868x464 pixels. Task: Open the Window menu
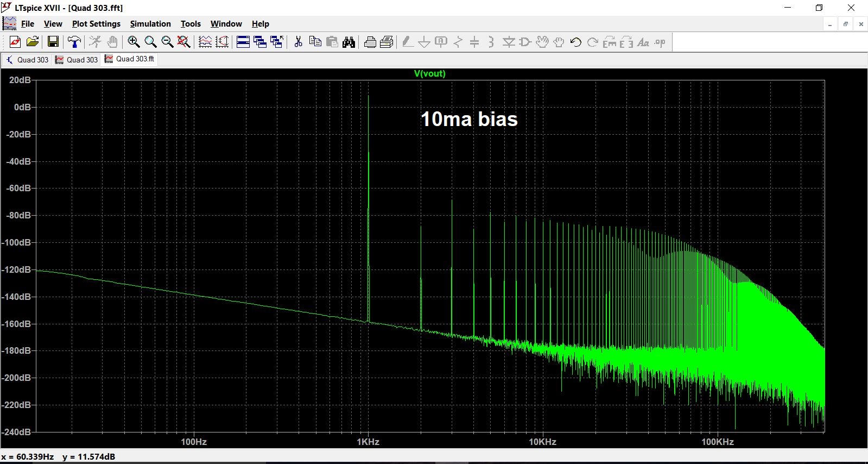click(226, 24)
